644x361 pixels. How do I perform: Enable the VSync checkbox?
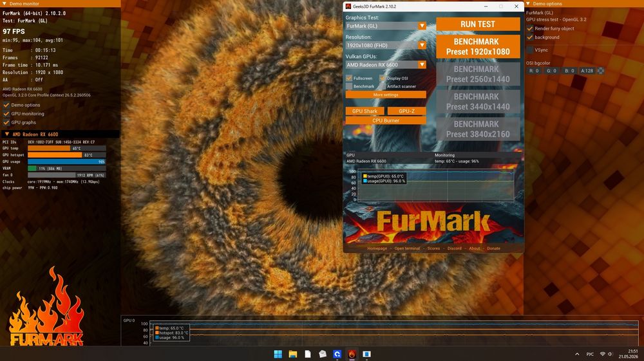pyautogui.click(x=530, y=50)
